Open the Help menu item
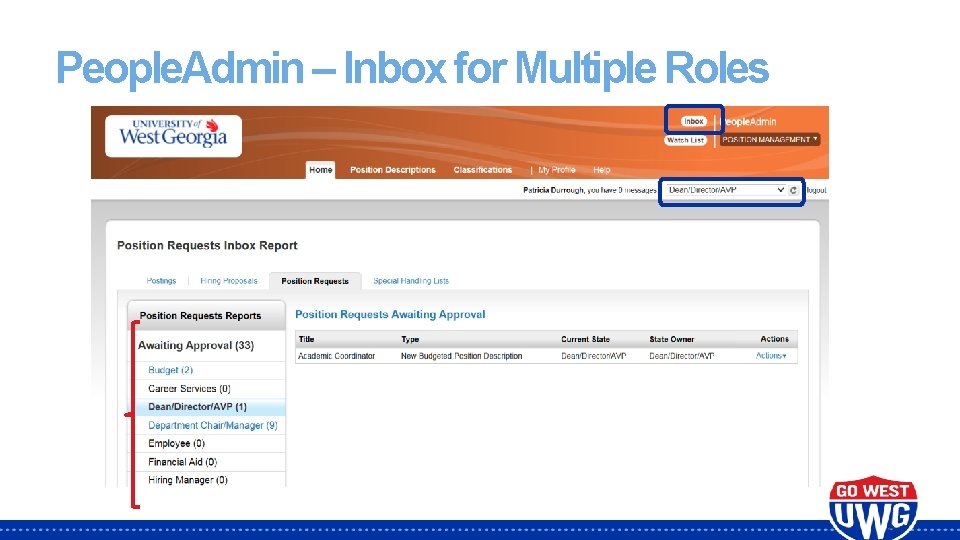Screen dimensions: 960x540 601,170
